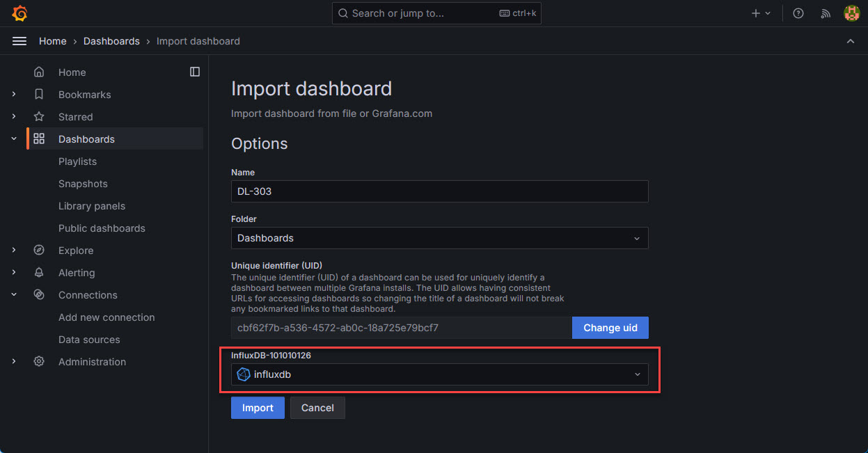
Task: Click Dashboards in the breadcrumb
Action: [111, 40]
